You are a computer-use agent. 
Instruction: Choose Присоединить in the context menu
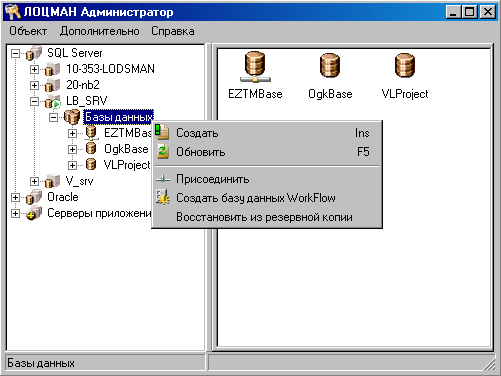(x=267, y=179)
